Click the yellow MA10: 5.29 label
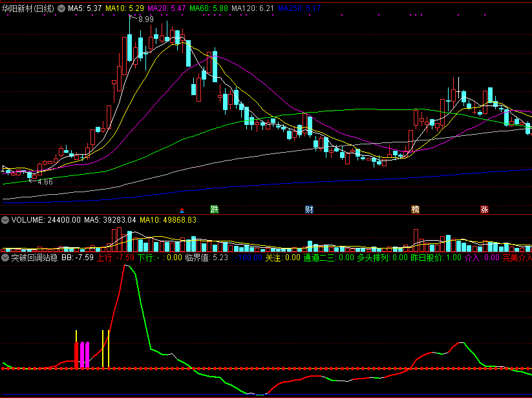This screenshot has width=532, height=398. [x=125, y=8]
